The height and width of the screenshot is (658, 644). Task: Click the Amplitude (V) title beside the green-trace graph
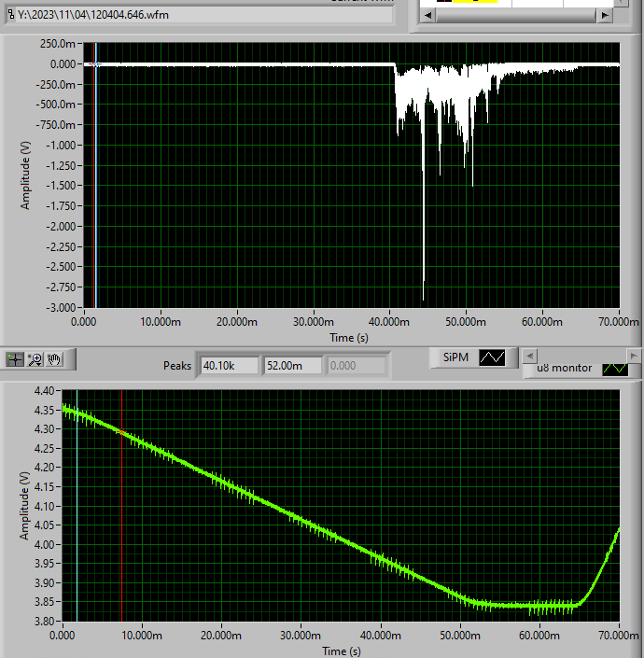click(x=25, y=506)
